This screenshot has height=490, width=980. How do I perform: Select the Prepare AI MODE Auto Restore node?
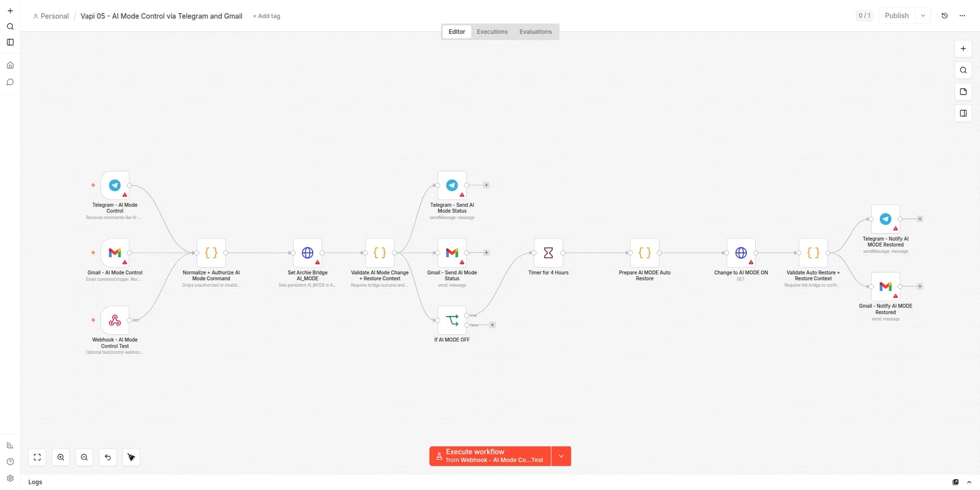pos(645,253)
